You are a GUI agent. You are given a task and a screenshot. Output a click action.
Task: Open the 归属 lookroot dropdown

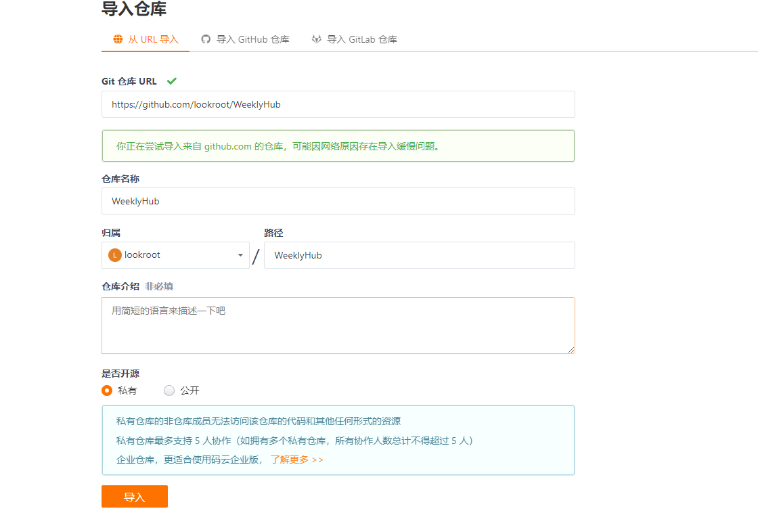[175, 255]
